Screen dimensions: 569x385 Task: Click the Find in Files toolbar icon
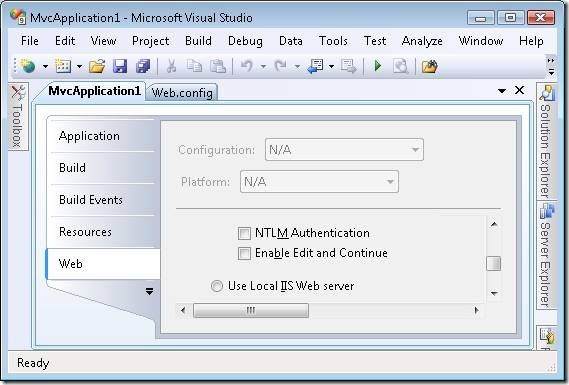tap(401, 66)
